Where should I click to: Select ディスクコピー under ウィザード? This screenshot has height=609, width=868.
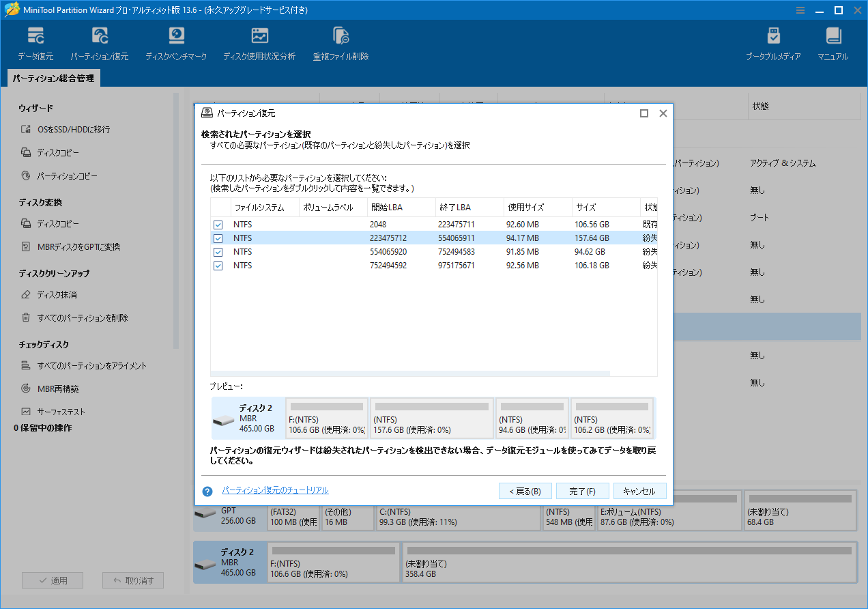click(50, 152)
